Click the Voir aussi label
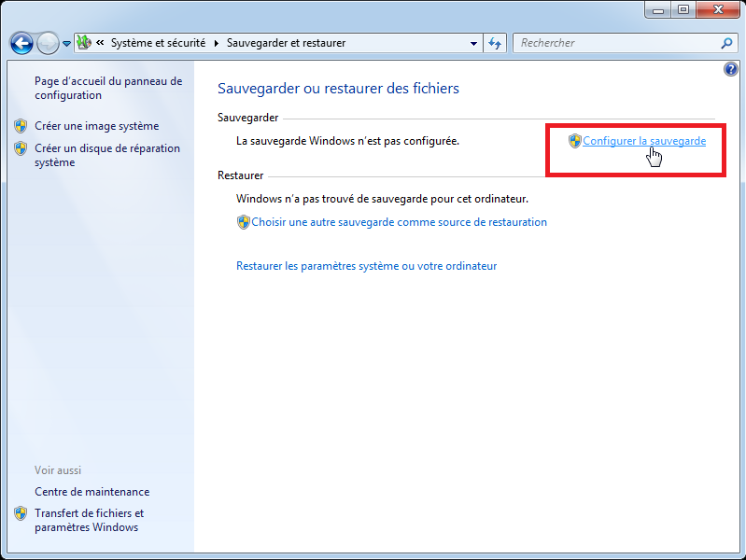 pyautogui.click(x=58, y=470)
